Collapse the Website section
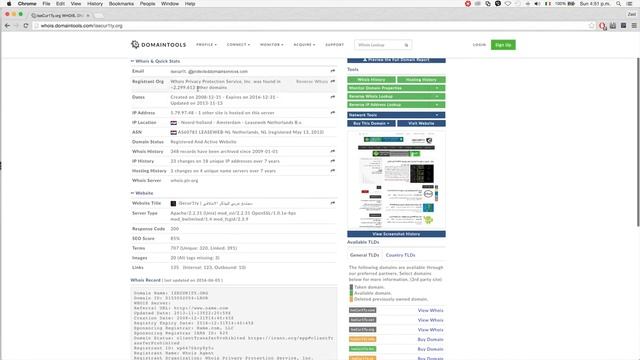Image resolution: width=640 pixels, height=360 pixels. tap(142, 193)
